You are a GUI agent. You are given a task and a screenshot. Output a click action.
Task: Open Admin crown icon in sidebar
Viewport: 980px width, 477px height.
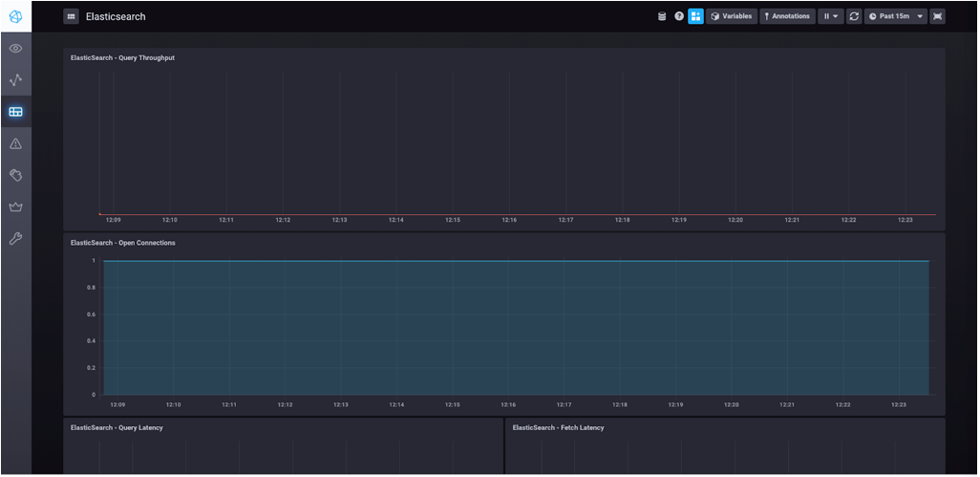pyautogui.click(x=15, y=206)
